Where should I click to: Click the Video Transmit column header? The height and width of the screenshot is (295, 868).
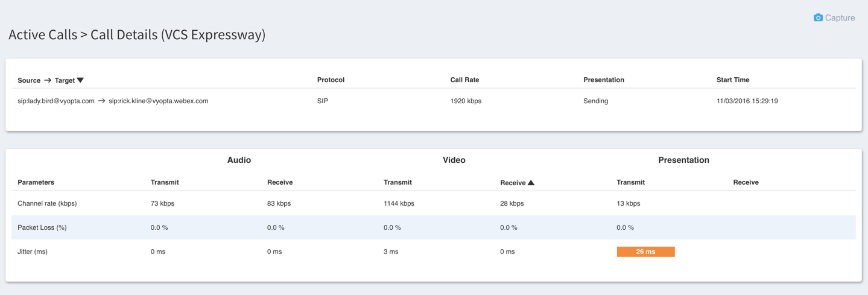pyautogui.click(x=398, y=182)
